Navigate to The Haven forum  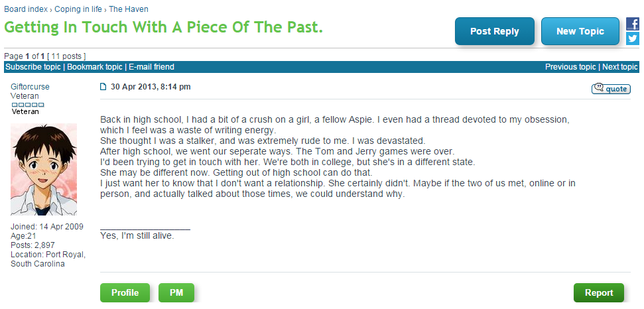point(129,9)
